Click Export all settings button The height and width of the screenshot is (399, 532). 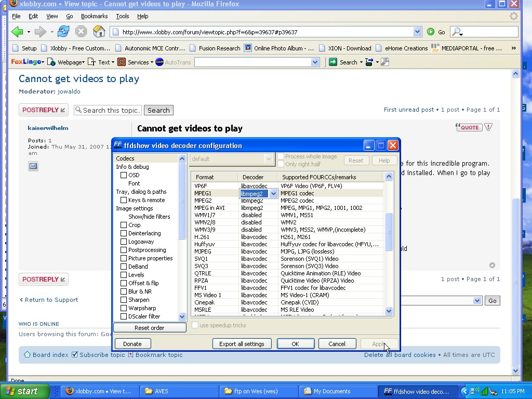point(242,344)
